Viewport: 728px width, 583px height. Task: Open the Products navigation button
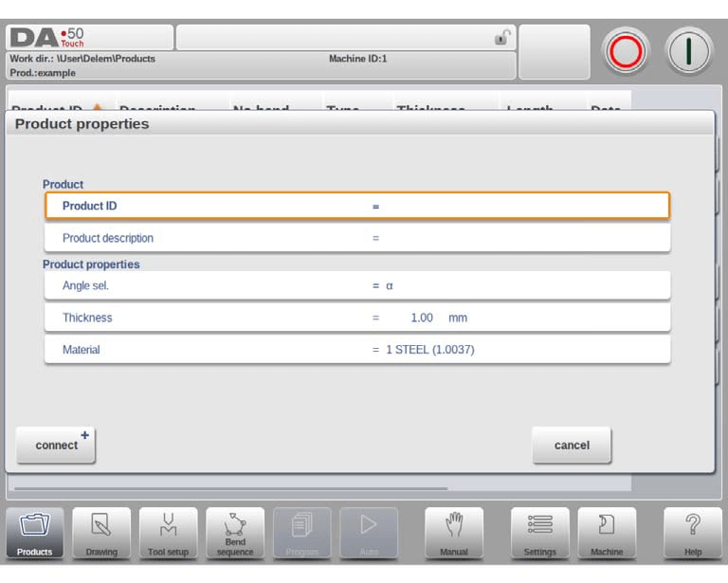pos(35,533)
